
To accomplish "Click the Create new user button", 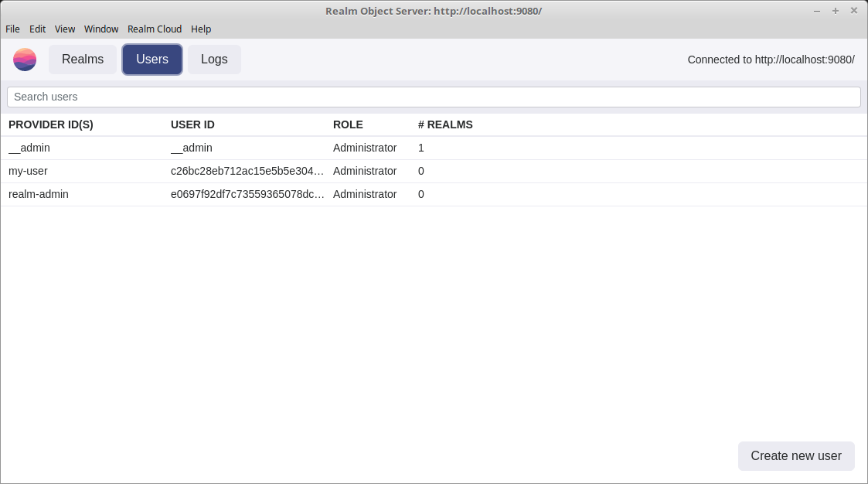I will pyautogui.click(x=796, y=455).
